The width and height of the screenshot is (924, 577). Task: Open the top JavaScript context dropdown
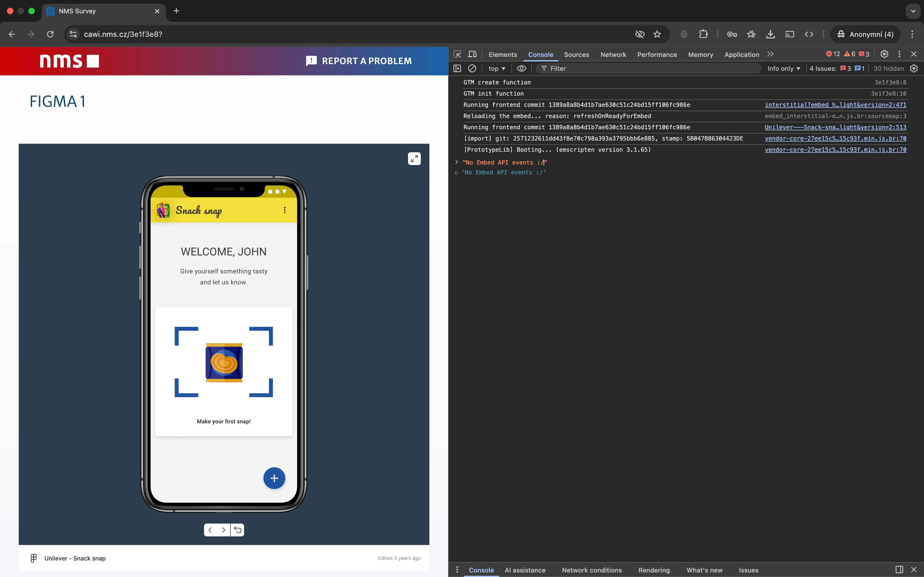pos(497,68)
